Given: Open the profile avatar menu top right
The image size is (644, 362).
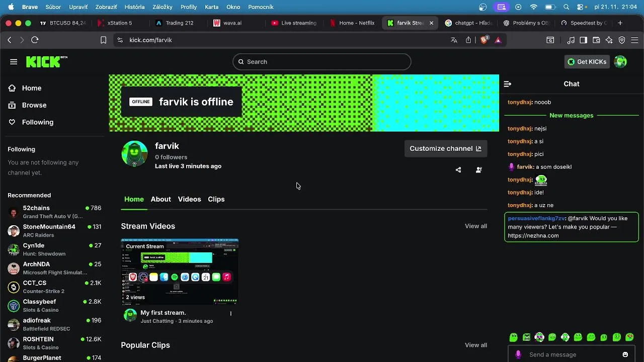Looking at the screenshot, I should [x=620, y=62].
